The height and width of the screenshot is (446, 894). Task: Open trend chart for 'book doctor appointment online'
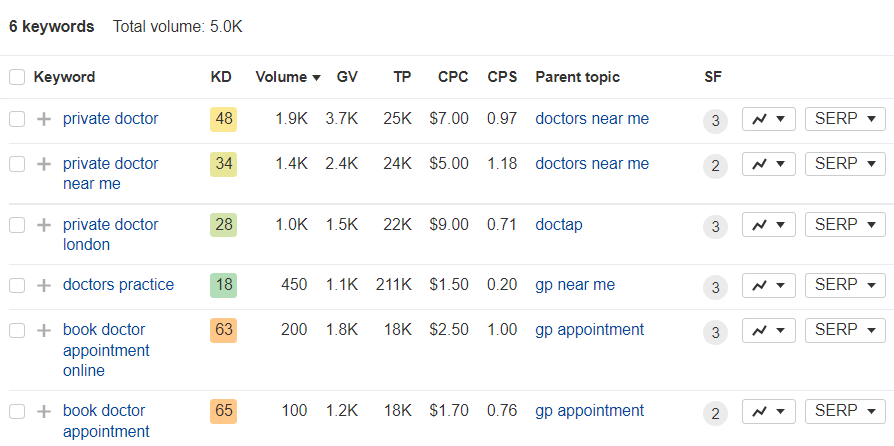coord(769,330)
